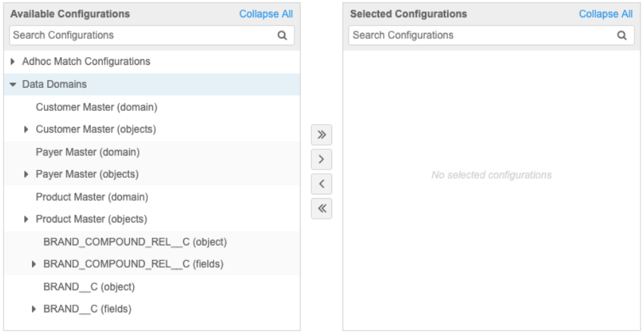Image resolution: width=644 pixels, height=334 pixels.
Task: Click the move selected left arrow button
Action: click(321, 184)
